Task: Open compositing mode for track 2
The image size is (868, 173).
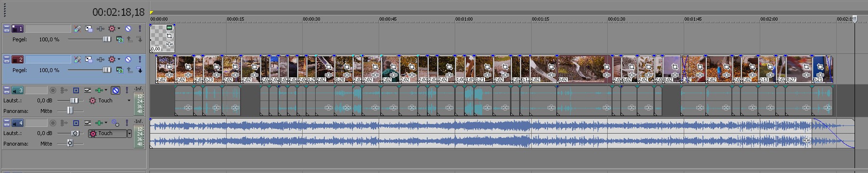Action: [120, 70]
